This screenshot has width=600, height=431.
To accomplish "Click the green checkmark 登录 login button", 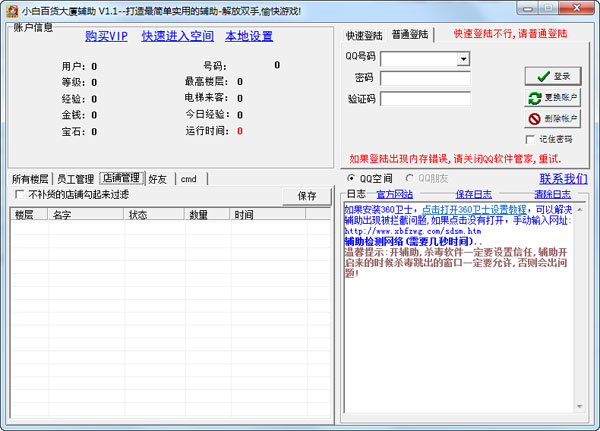I will (x=553, y=76).
